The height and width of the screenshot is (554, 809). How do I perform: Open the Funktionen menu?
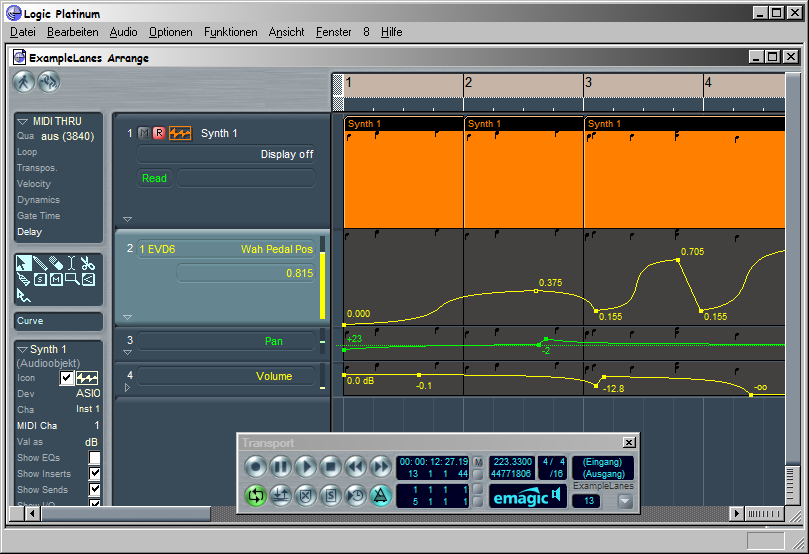click(230, 32)
